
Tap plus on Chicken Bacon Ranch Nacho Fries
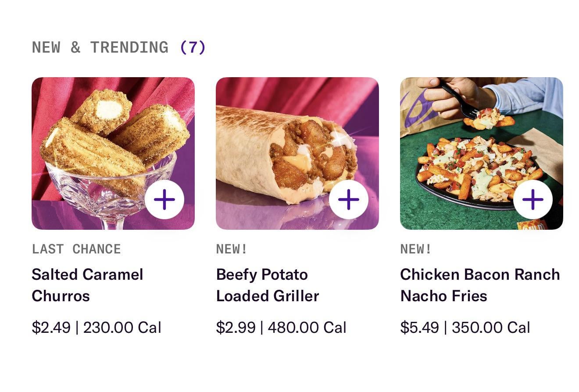533,200
